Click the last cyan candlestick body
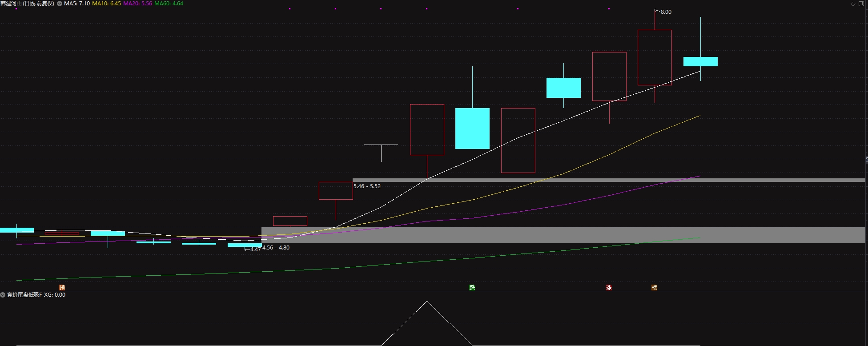This screenshot has height=346, width=868. tap(700, 61)
